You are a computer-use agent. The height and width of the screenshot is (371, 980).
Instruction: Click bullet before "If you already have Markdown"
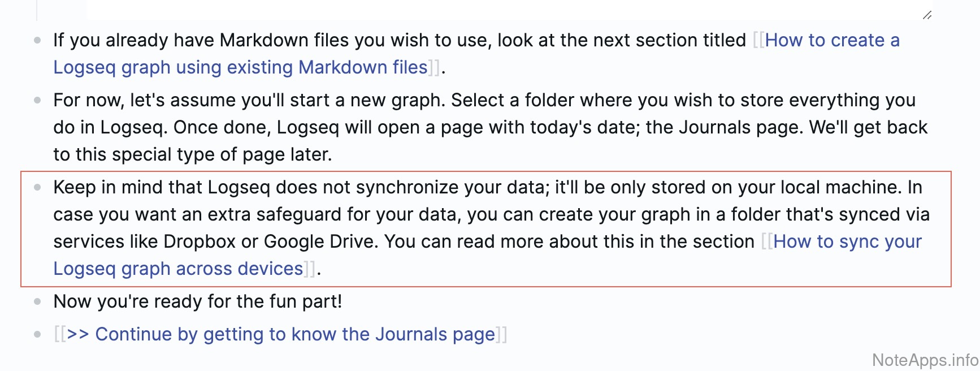37,40
